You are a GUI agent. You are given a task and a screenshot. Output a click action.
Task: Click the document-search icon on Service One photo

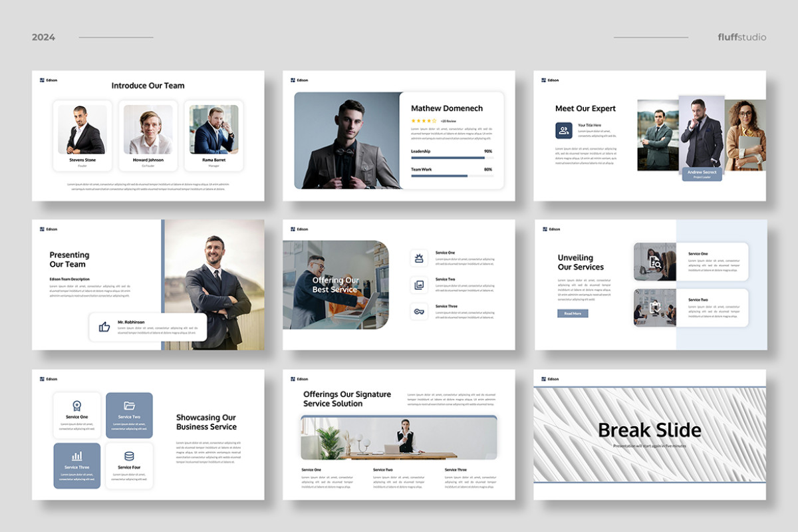pos(655,261)
